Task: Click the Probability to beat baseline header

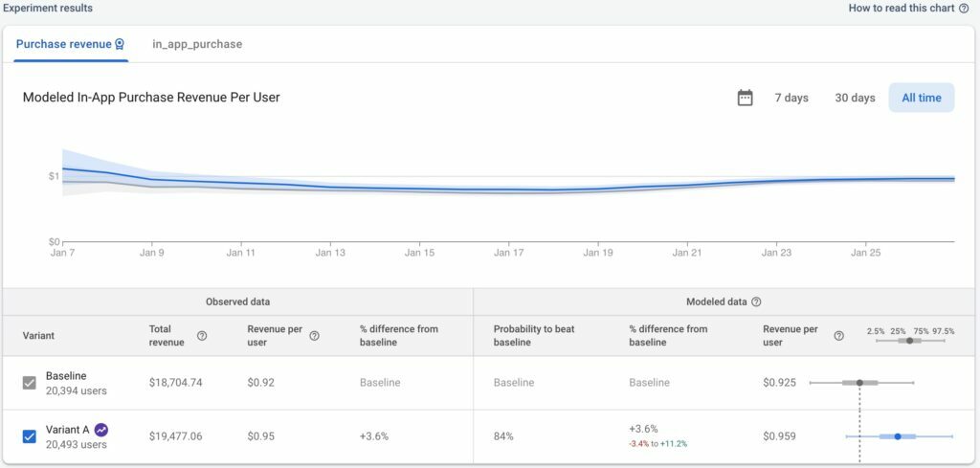Action: 532,336
